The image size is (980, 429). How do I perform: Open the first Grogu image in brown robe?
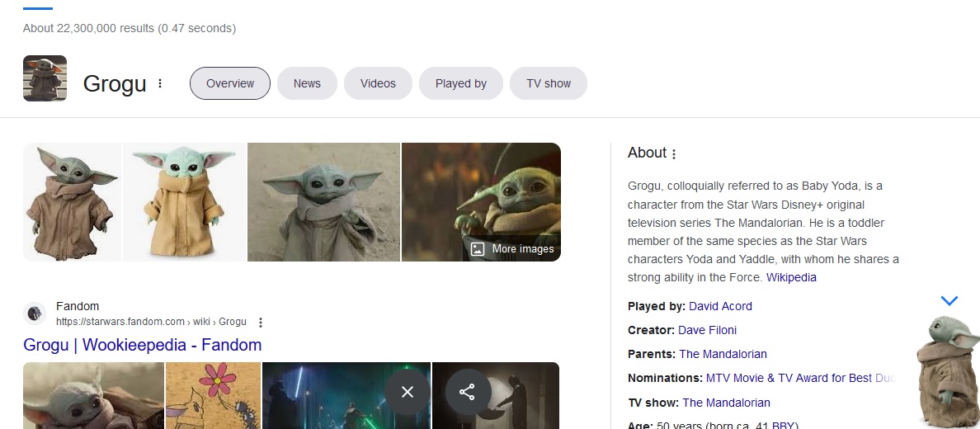72,202
